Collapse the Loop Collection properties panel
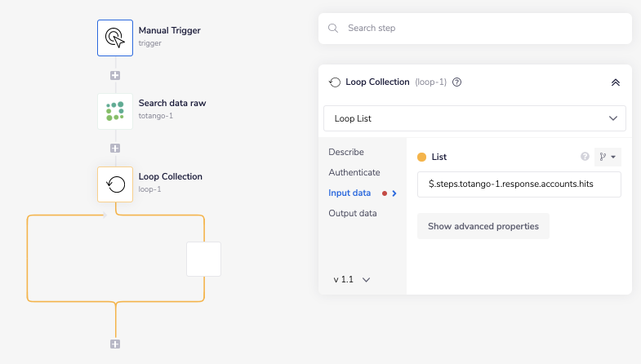The height and width of the screenshot is (364, 641). [x=615, y=82]
